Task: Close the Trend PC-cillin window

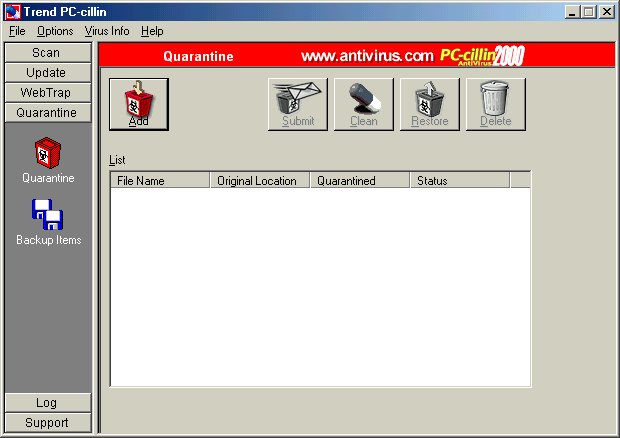Action: [607, 12]
